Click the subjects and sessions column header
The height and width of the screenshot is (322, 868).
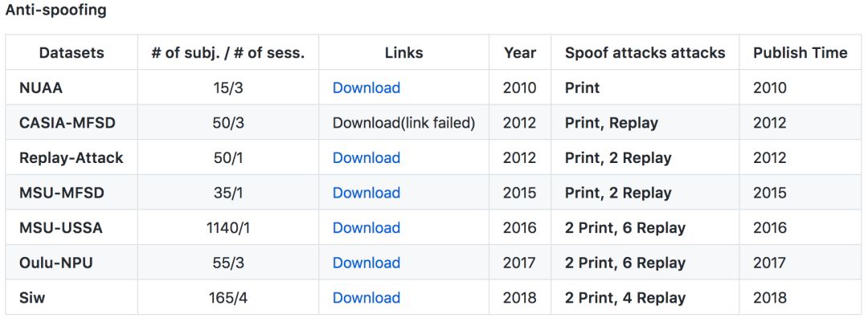tap(228, 53)
